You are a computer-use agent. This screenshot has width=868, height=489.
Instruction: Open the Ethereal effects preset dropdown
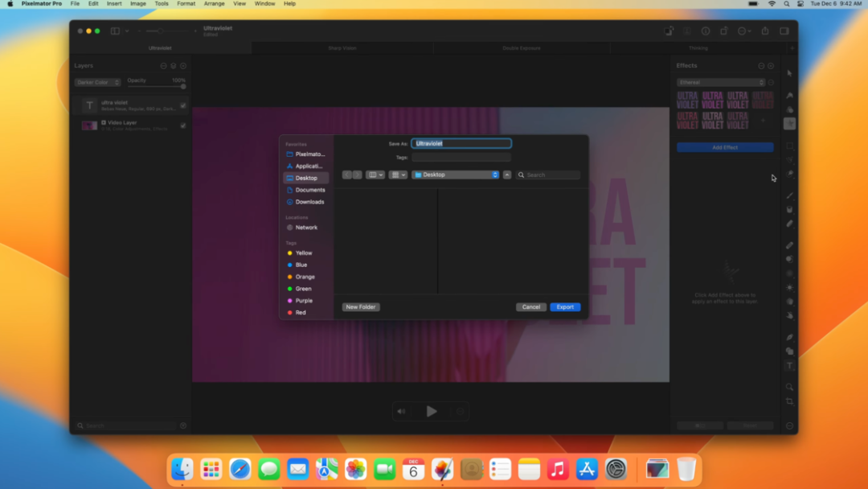[721, 83]
